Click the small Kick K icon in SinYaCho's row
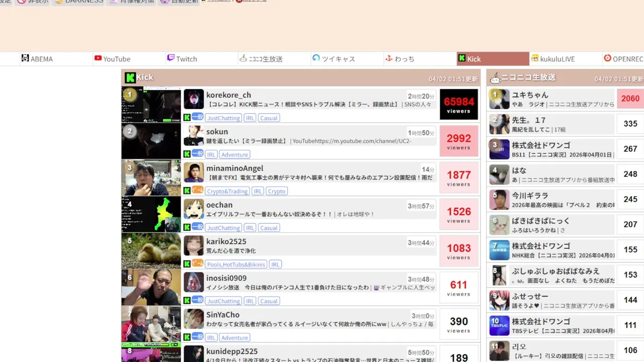The image size is (644, 362). click(x=187, y=337)
